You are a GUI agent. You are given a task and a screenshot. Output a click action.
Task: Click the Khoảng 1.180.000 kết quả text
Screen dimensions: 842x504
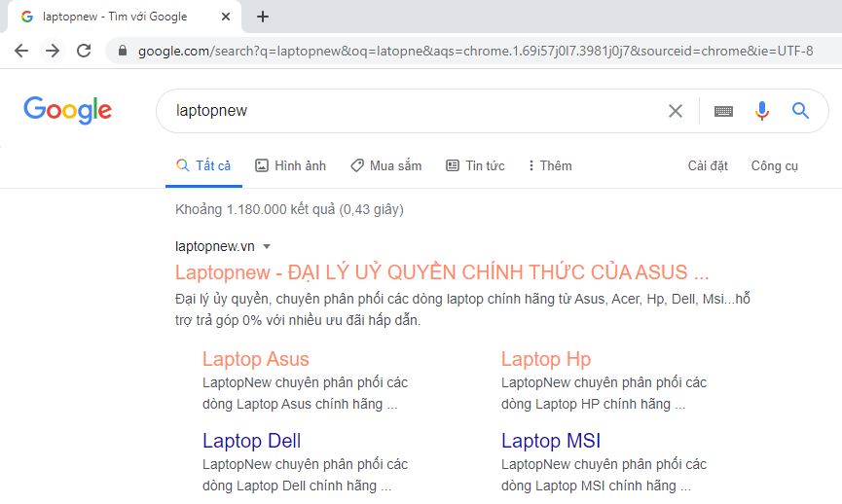[x=289, y=209]
